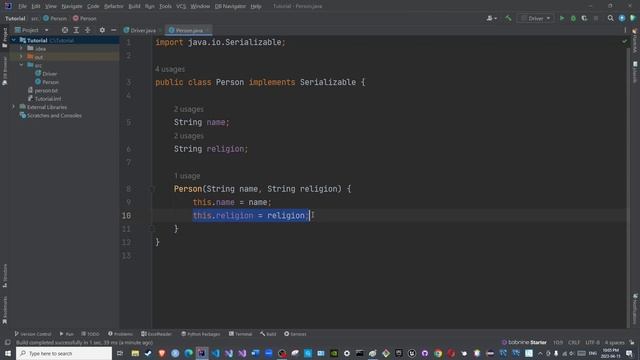
Task: Open the Version Control tool window
Action: (33, 334)
